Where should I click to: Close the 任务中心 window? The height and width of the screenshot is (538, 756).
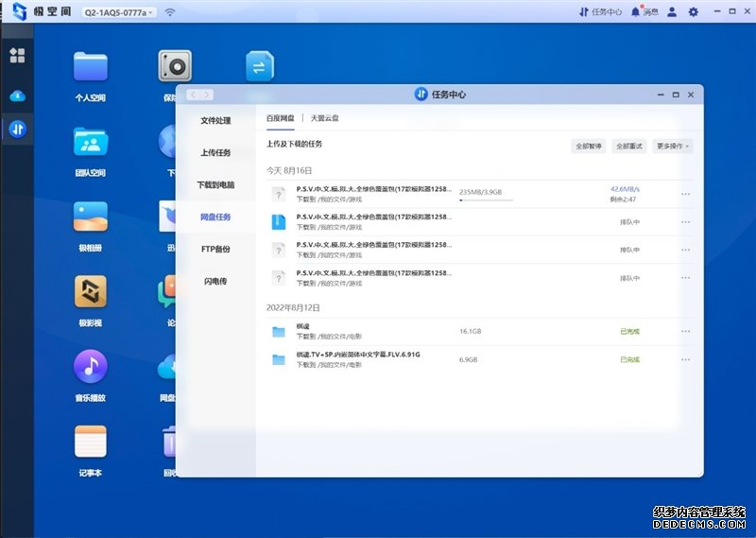click(691, 95)
